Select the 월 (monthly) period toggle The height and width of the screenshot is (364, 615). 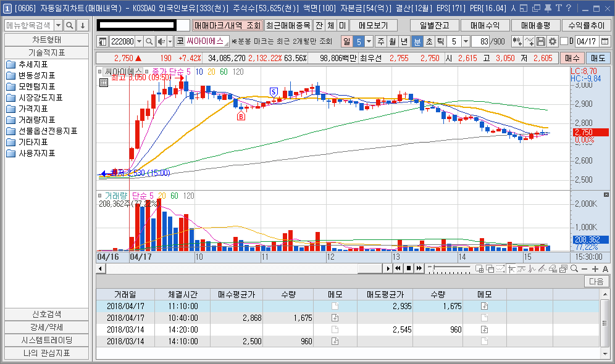(393, 41)
